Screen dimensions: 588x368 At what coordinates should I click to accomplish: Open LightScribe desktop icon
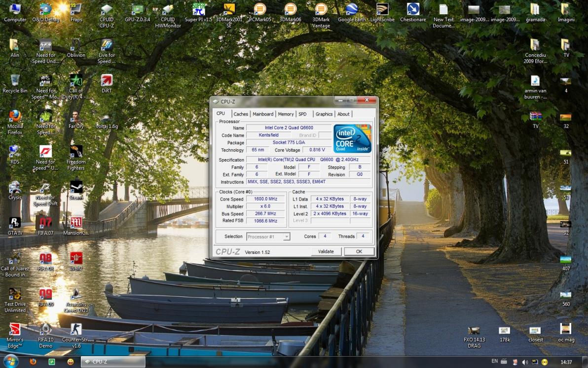[382, 12]
